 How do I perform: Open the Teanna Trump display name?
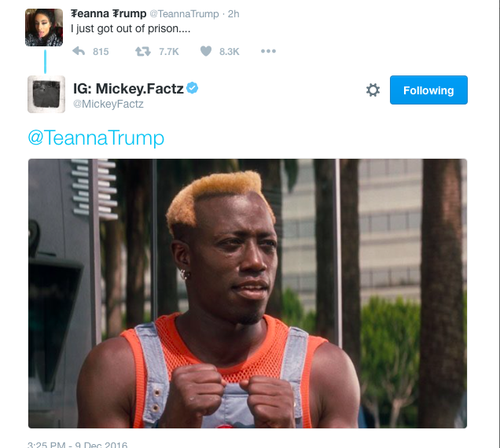(108, 13)
